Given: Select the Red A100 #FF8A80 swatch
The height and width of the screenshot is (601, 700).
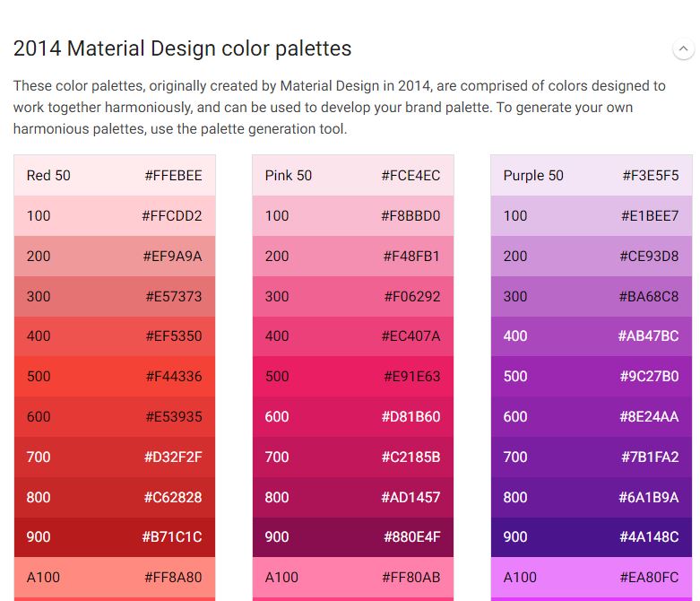Looking at the screenshot, I should [x=115, y=577].
